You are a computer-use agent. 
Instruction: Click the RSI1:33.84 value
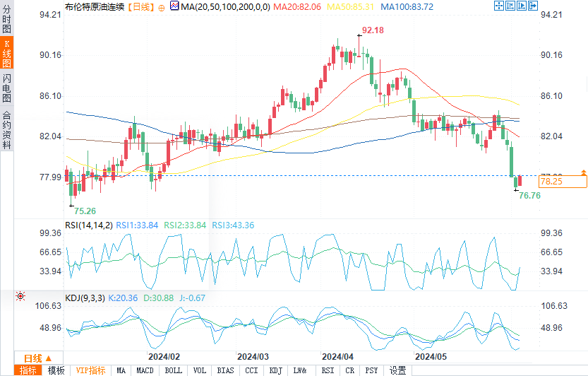[137, 225]
